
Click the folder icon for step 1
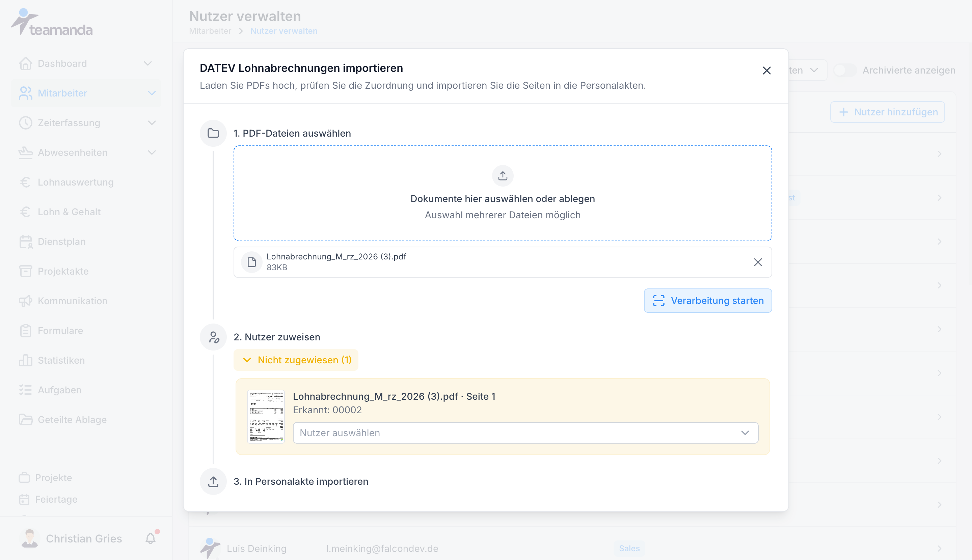(x=213, y=133)
